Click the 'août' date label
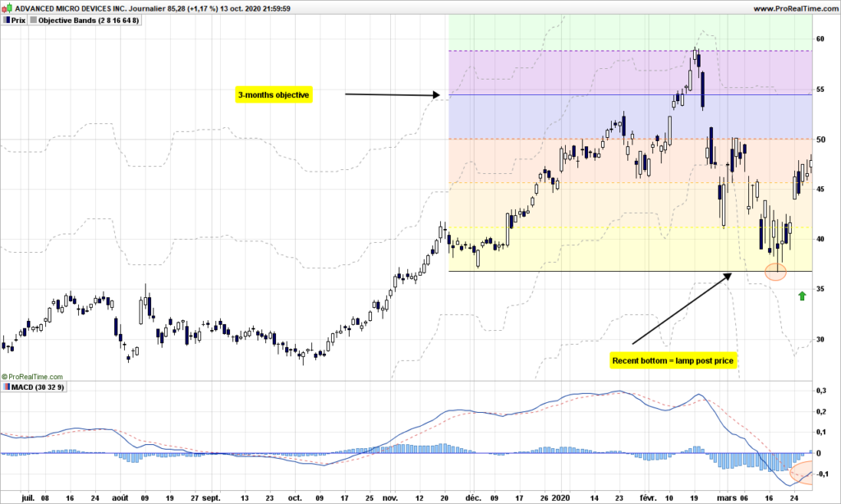The height and width of the screenshot is (504, 841). click(x=120, y=497)
